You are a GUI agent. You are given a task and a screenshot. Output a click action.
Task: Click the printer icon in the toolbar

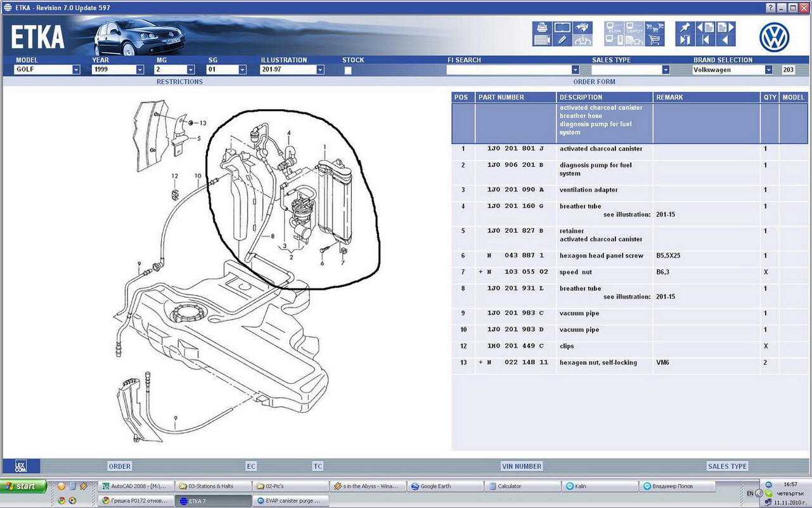542,27
